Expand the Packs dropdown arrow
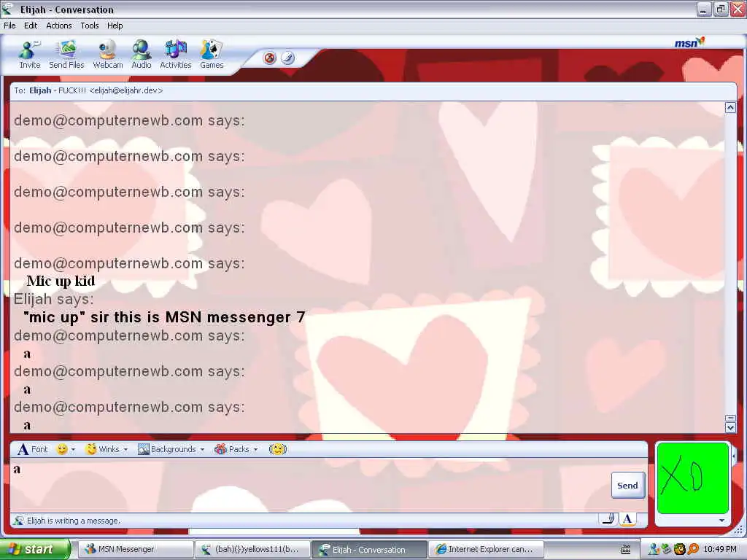The height and width of the screenshot is (560, 747). 255,449
